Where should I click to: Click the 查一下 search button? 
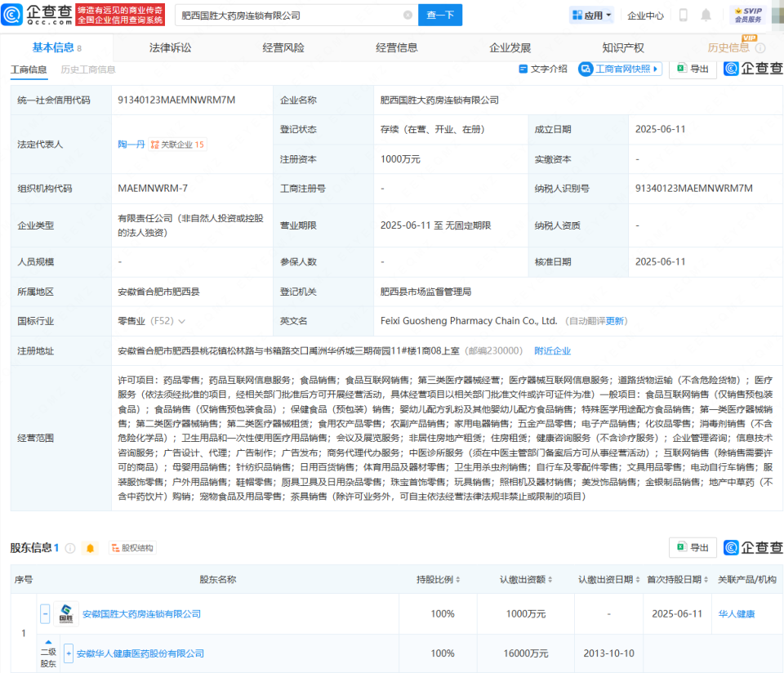pyautogui.click(x=440, y=15)
